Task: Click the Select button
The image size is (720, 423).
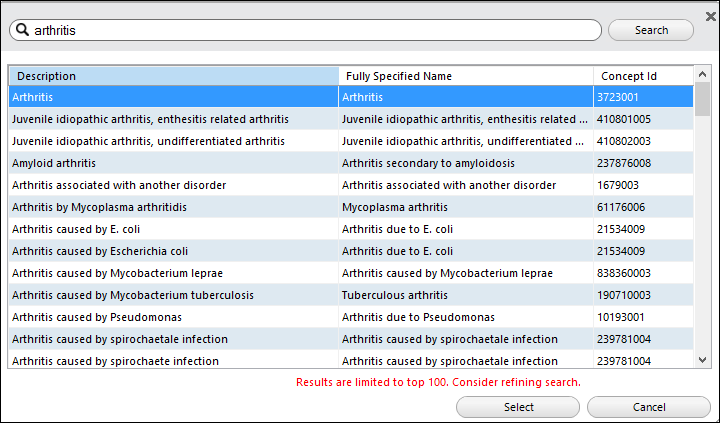Action: click(x=518, y=407)
